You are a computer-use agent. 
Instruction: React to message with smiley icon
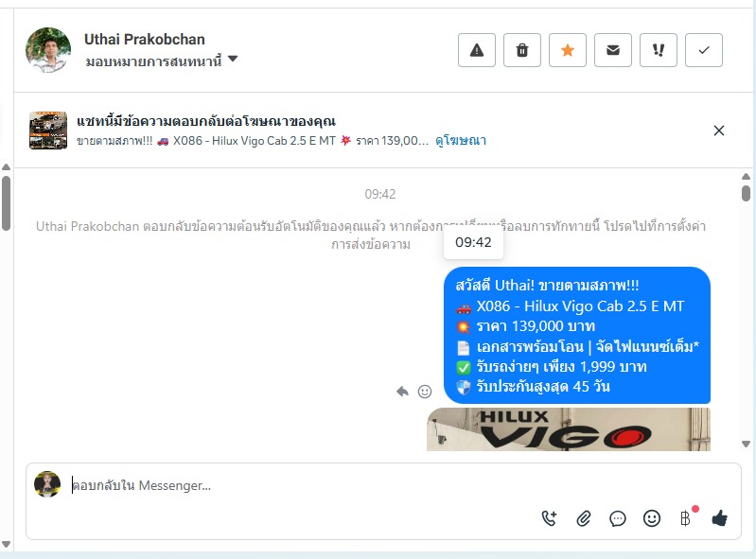tap(425, 392)
